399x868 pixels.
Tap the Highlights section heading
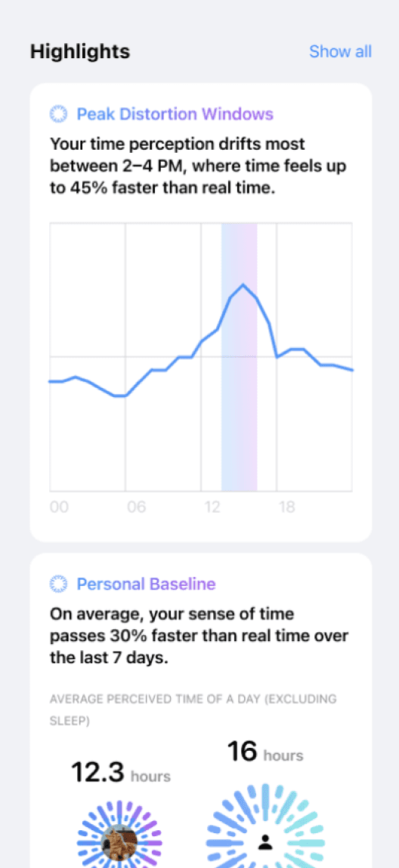click(80, 51)
